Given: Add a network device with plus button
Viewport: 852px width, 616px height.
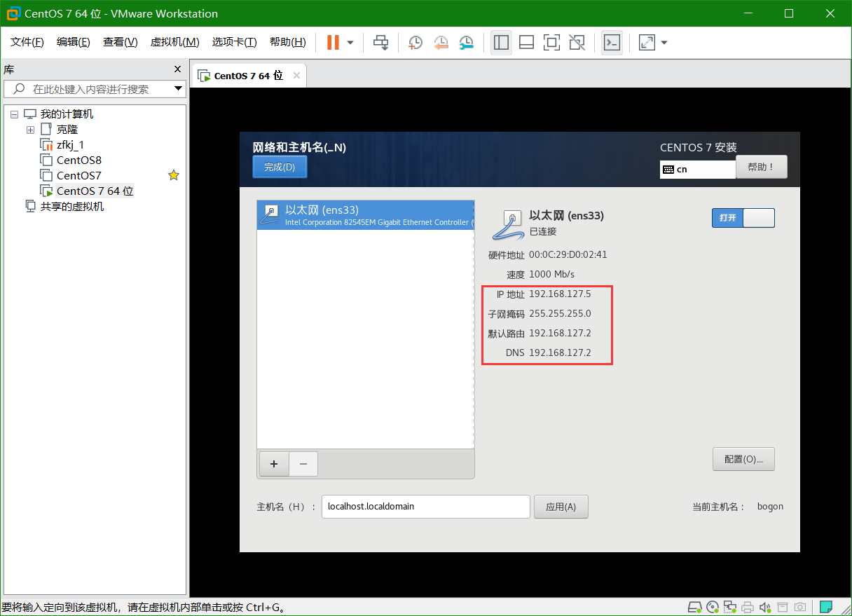Looking at the screenshot, I should point(274,464).
